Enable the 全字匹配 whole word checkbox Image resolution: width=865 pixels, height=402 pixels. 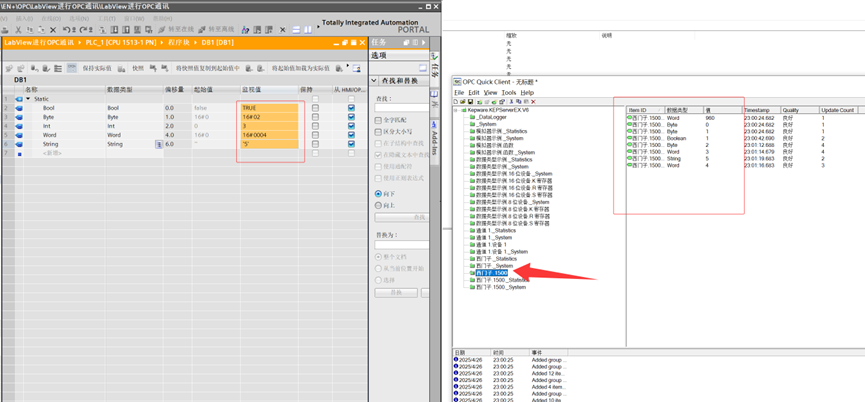click(x=378, y=120)
